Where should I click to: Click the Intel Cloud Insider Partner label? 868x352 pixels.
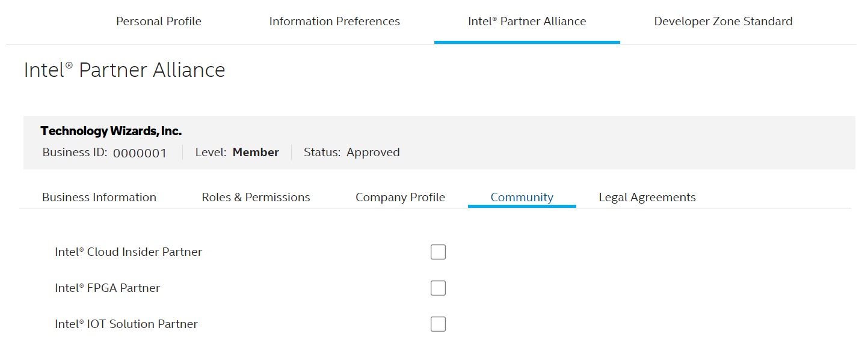click(x=128, y=252)
